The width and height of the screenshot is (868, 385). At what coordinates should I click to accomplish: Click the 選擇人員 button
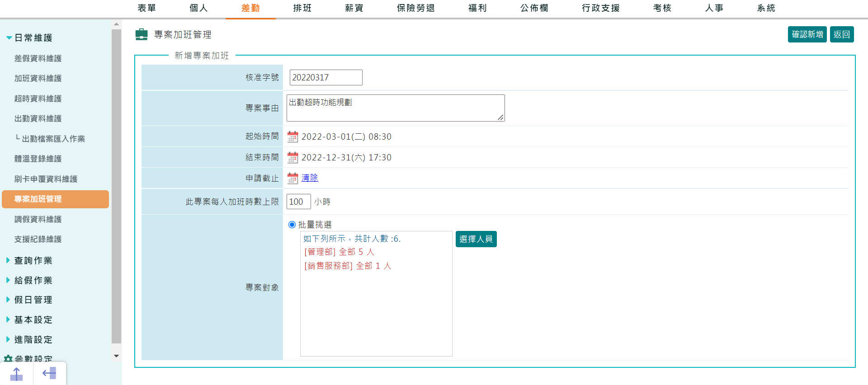click(476, 239)
